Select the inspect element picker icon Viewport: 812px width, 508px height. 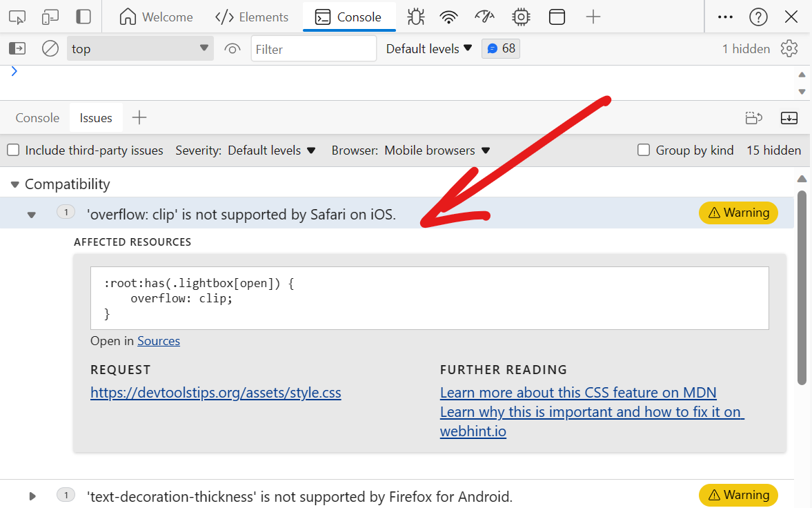17,17
